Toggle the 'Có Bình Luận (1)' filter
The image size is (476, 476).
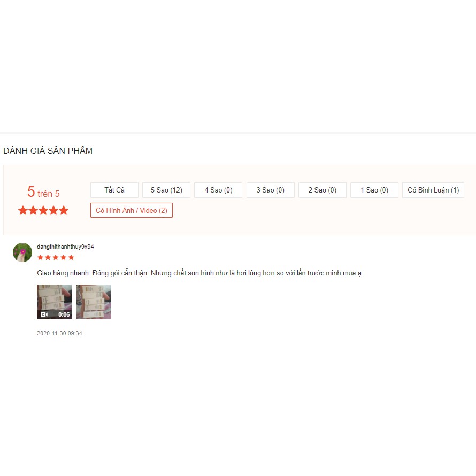click(x=433, y=190)
